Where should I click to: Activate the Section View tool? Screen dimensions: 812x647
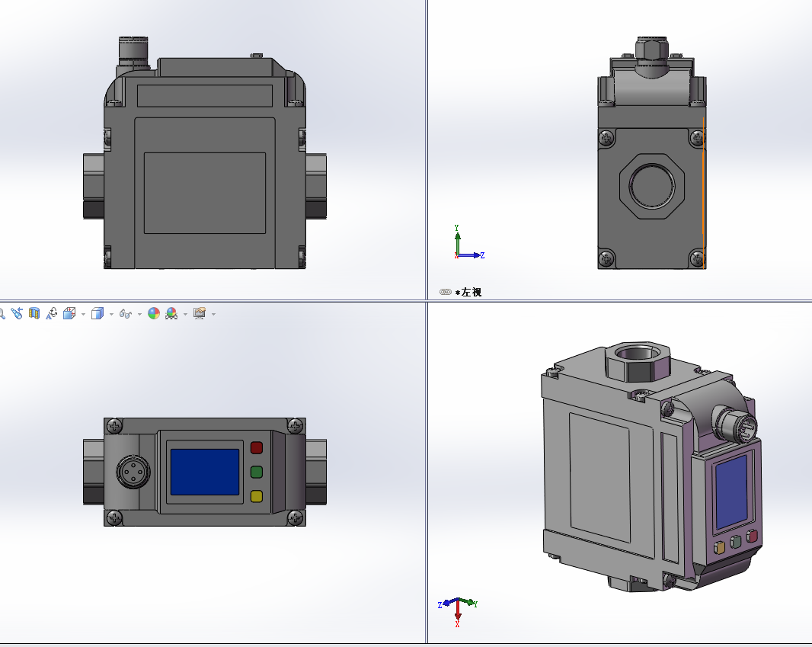click(34, 313)
